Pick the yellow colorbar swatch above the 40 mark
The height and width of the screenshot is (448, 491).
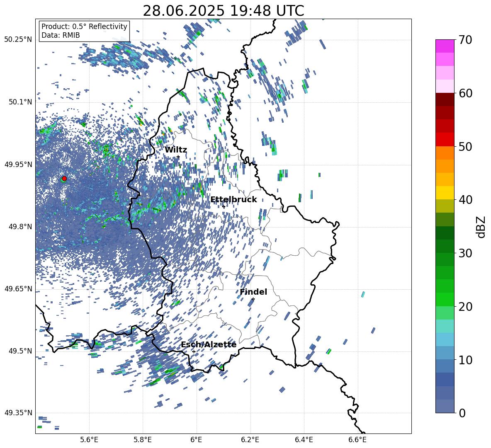click(445, 193)
